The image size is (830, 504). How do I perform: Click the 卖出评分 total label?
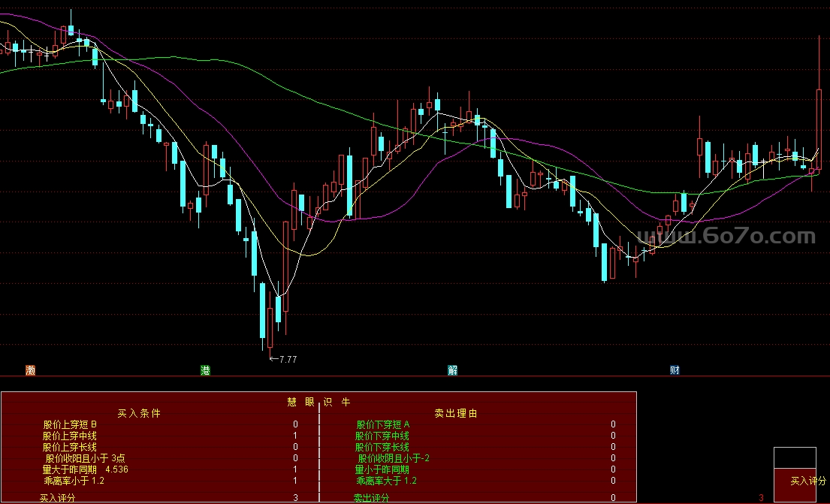click(372, 497)
